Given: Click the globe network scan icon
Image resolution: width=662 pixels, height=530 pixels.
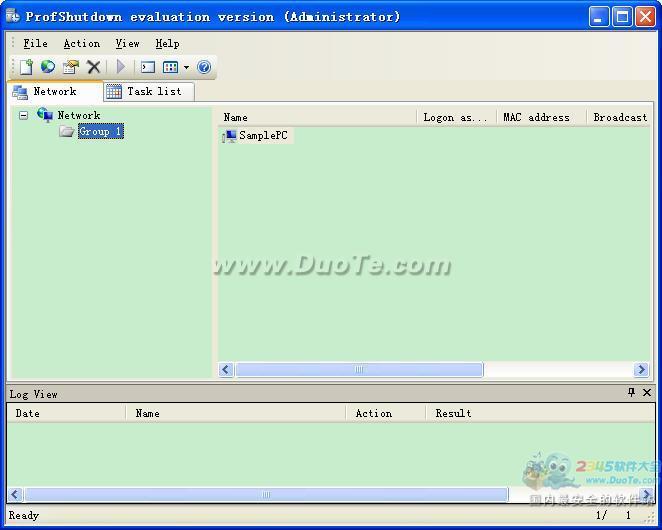Looking at the screenshot, I should click(48, 66).
